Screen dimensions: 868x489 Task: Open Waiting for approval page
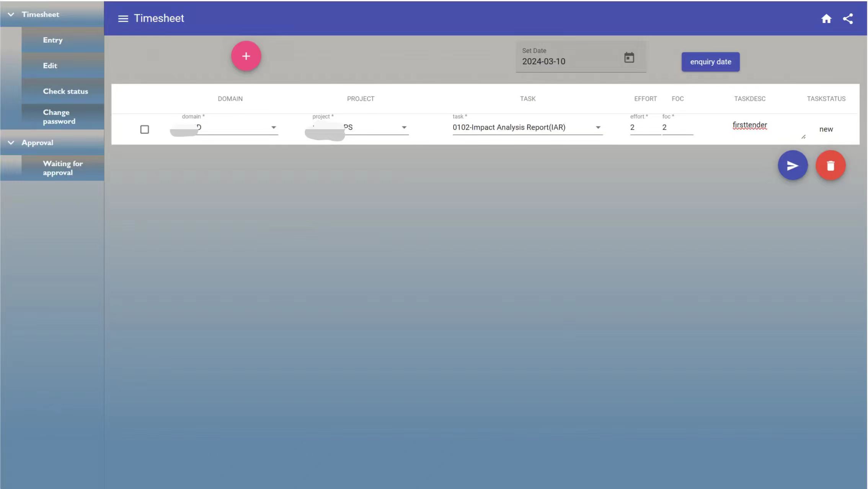[63, 168]
